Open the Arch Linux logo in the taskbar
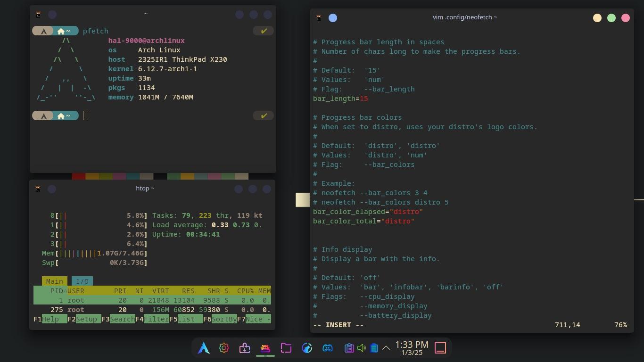 (x=203, y=348)
